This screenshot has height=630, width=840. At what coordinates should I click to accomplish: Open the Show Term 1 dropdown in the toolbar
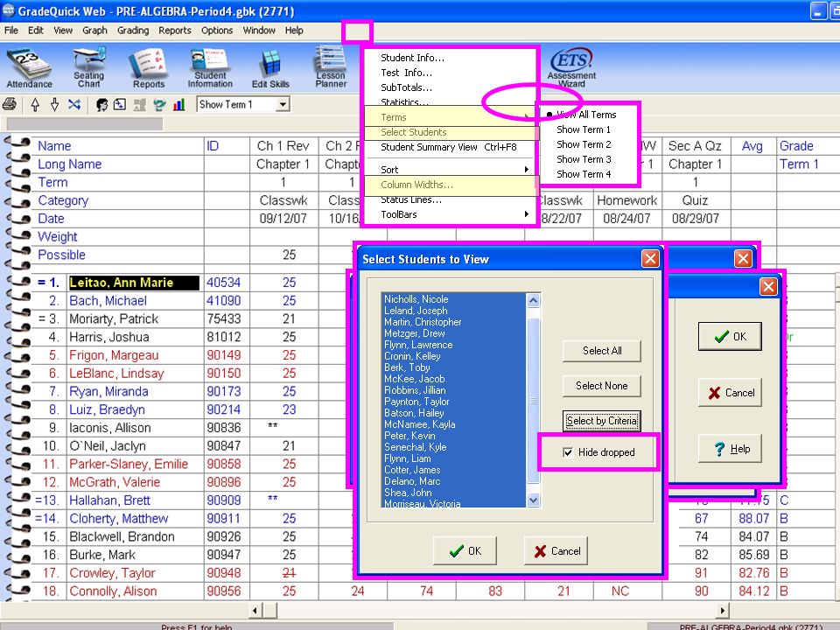(283, 104)
